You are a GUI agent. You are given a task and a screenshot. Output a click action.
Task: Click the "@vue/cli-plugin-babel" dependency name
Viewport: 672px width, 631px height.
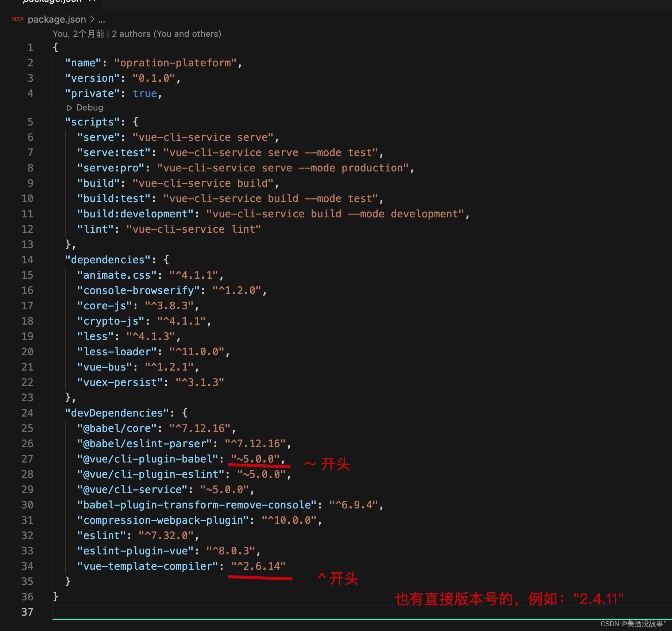(148, 459)
